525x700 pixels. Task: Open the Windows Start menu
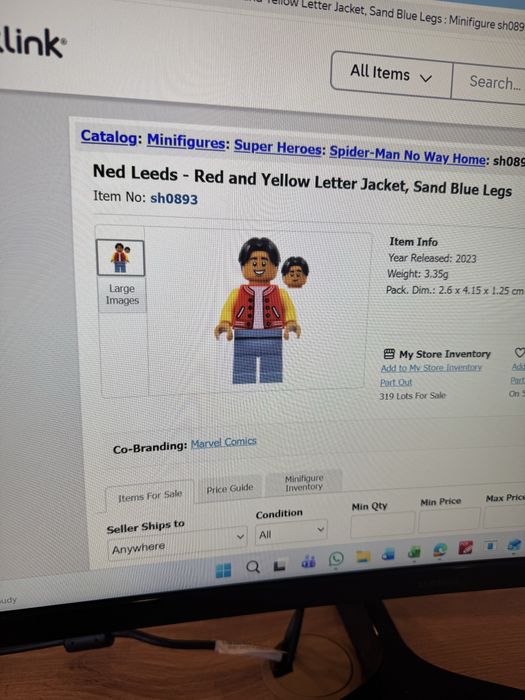pyautogui.click(x=223, y=570)
